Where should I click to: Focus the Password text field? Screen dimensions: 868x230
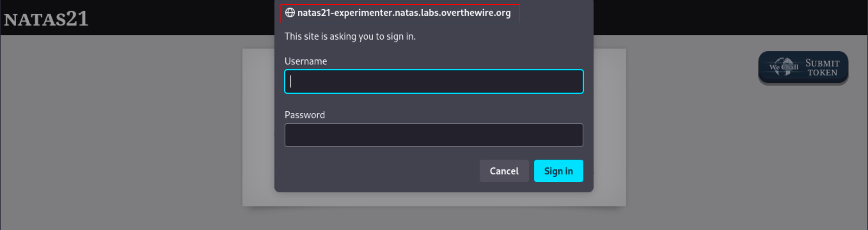point(434,135)
